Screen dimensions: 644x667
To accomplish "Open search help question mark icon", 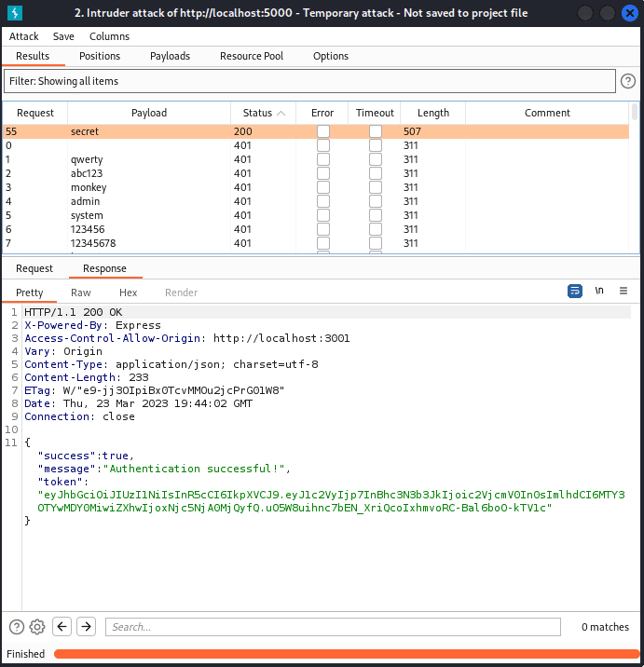I will [x=17, y=627].
